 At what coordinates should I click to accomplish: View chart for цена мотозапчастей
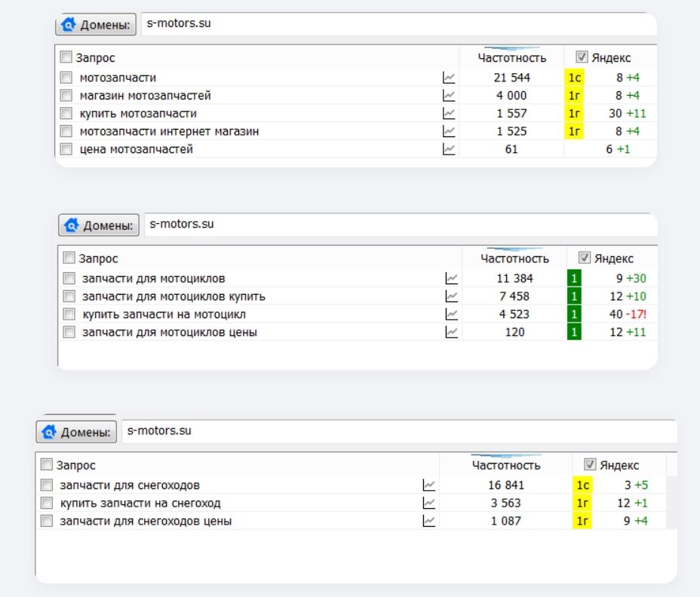click(x=449, y=149)
